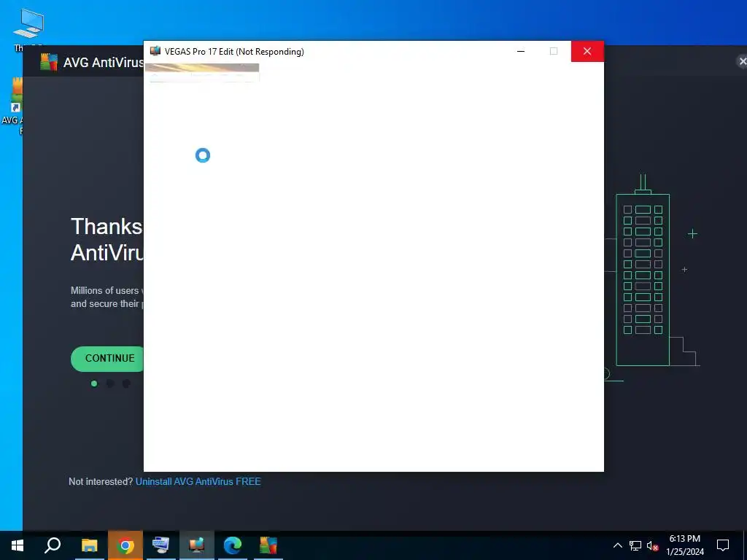Switch to VEGAS Pro taskbar button

coord(196,545)
